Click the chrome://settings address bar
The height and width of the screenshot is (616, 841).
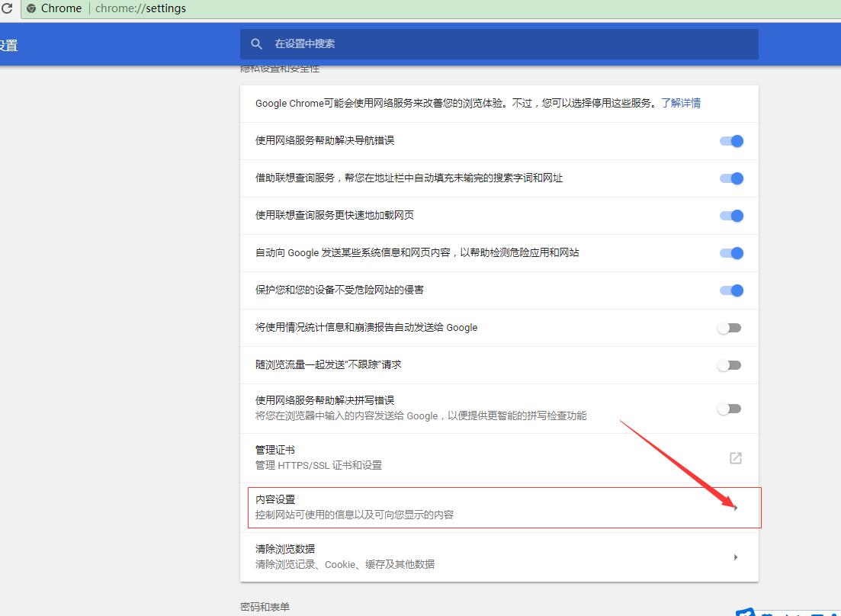coord(429,8)
